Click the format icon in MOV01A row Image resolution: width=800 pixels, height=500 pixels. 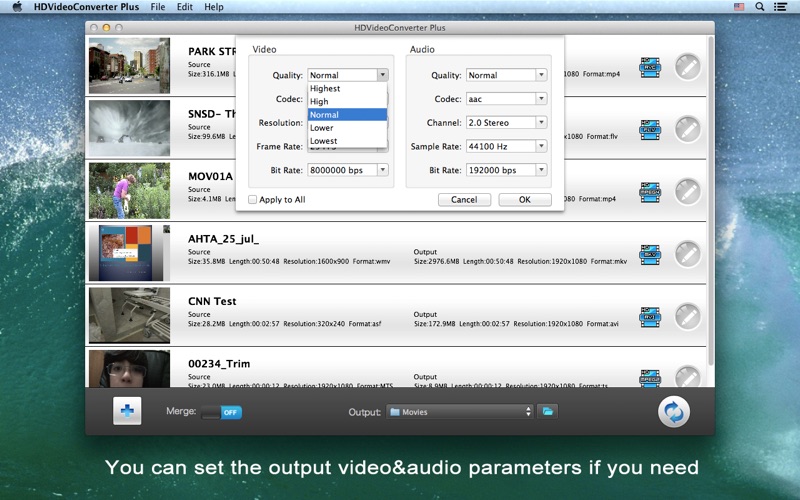(x=650, y=192)
